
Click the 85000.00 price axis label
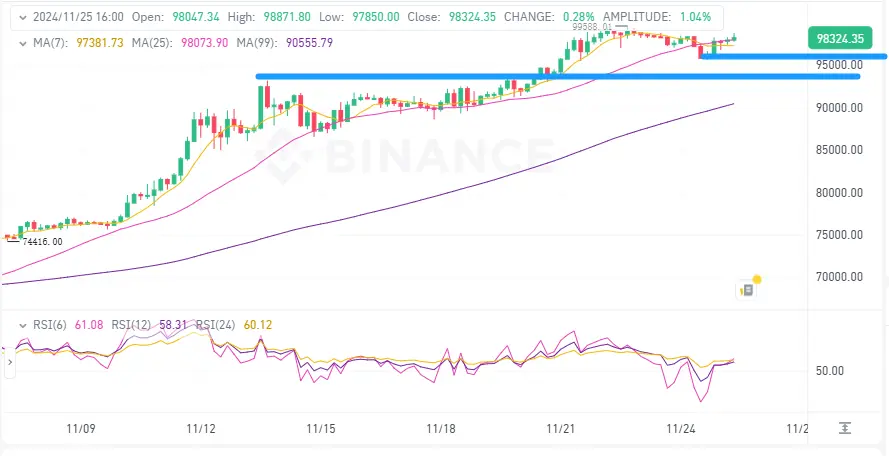coord(840,150)
